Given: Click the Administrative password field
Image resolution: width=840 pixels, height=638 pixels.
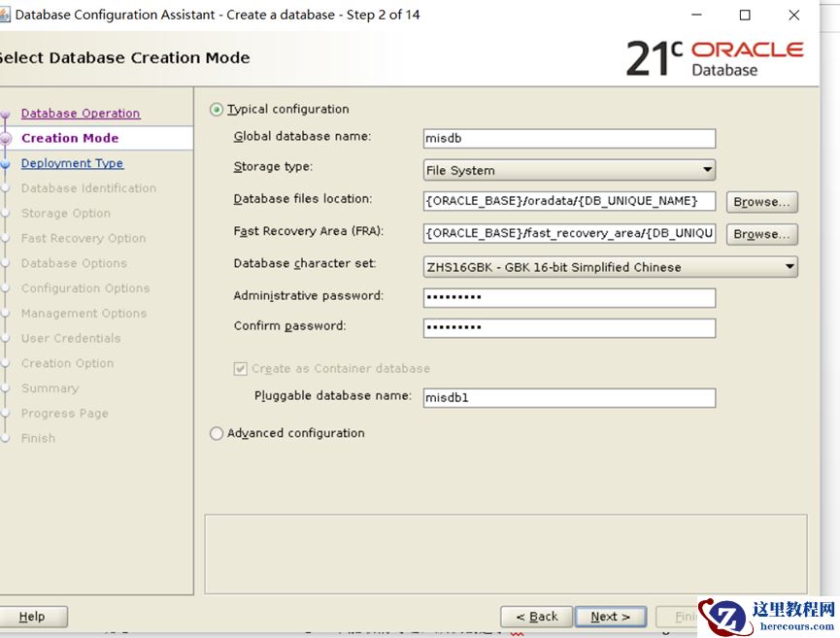Looking at the screenshot, I should coord(568,297).
